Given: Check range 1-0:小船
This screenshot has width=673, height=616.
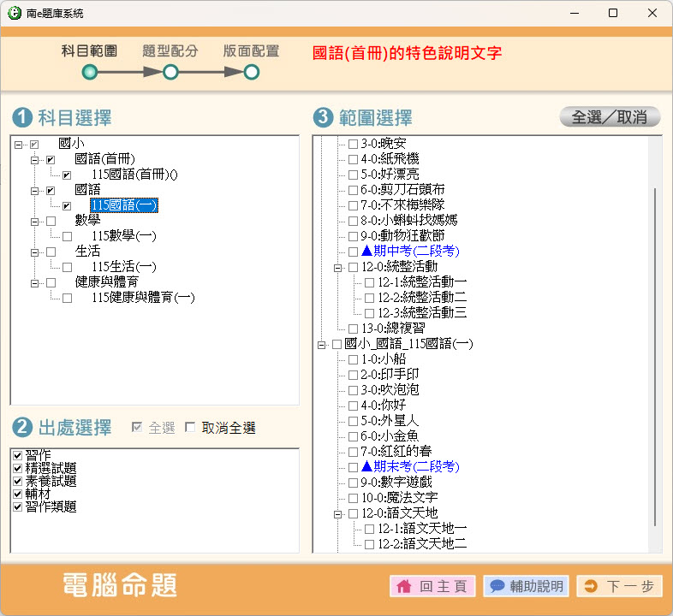Looking at the screenshot, I should coord(353,360).
